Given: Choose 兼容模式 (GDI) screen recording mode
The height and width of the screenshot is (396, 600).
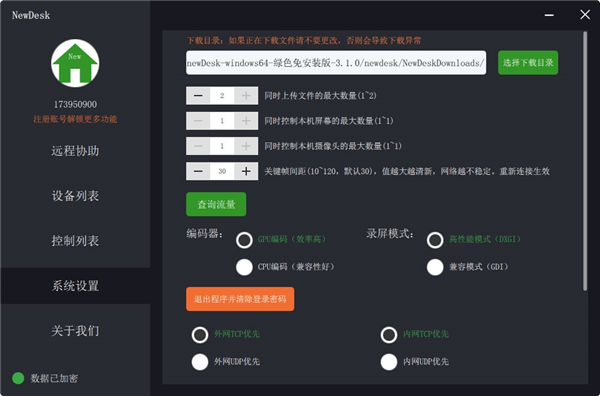Looking at the screenshot, I should [x=435, y=267].
